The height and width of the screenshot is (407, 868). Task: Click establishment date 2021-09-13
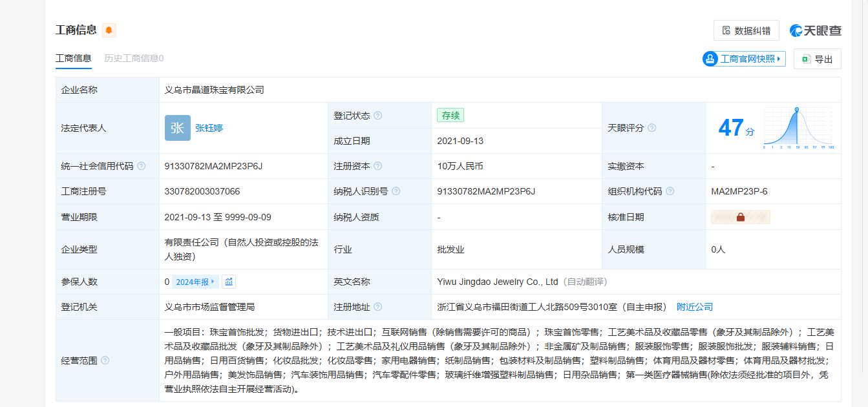coord(460,141)
